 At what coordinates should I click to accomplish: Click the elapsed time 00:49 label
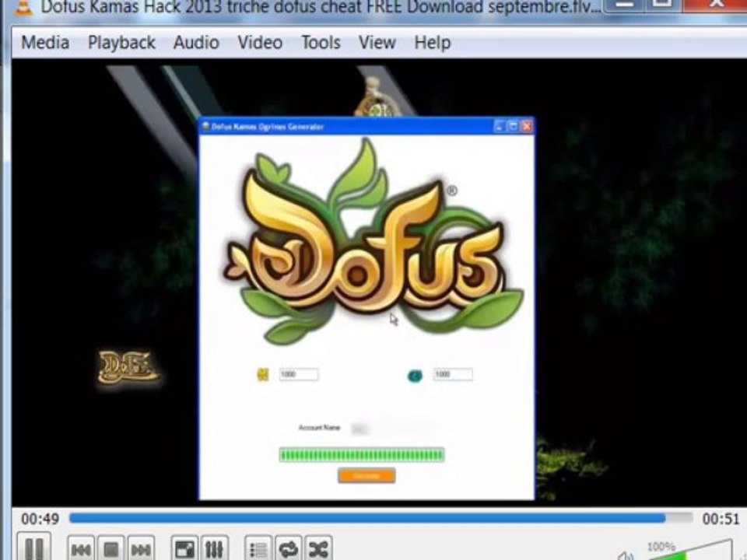(x=40, y=519)
